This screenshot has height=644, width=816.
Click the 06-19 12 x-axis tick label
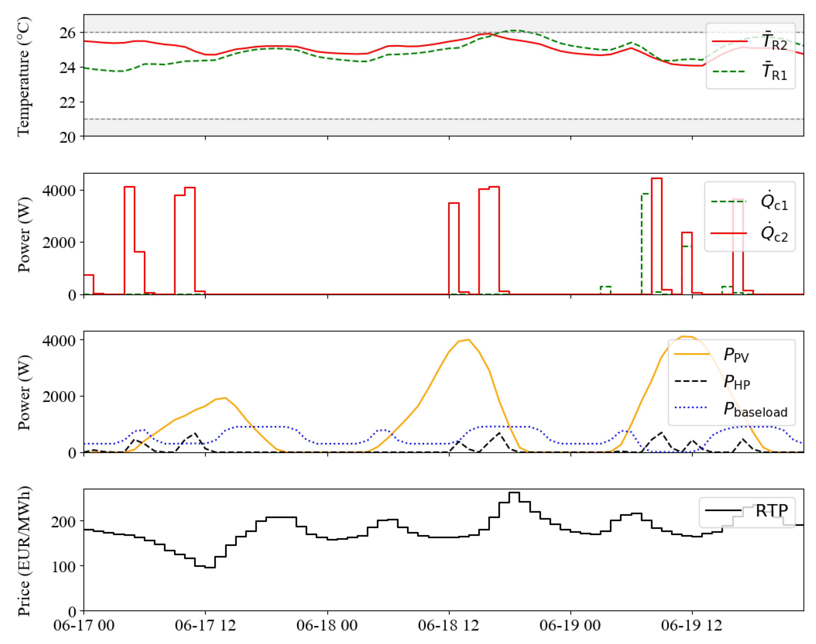pyautogui.click(x=691, y=625)
